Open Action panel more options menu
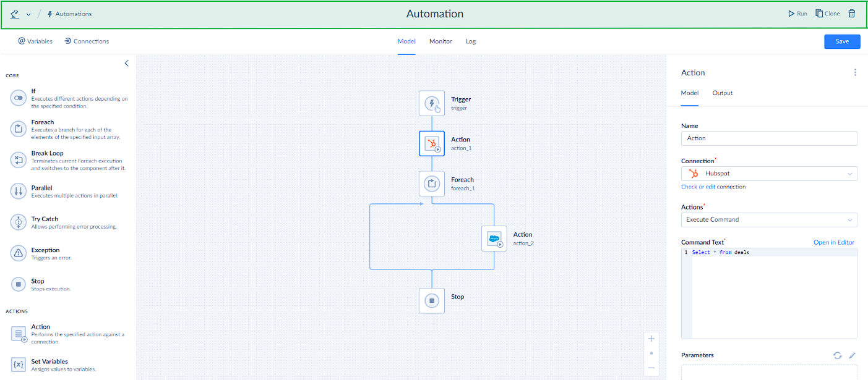 coord(855,72)
